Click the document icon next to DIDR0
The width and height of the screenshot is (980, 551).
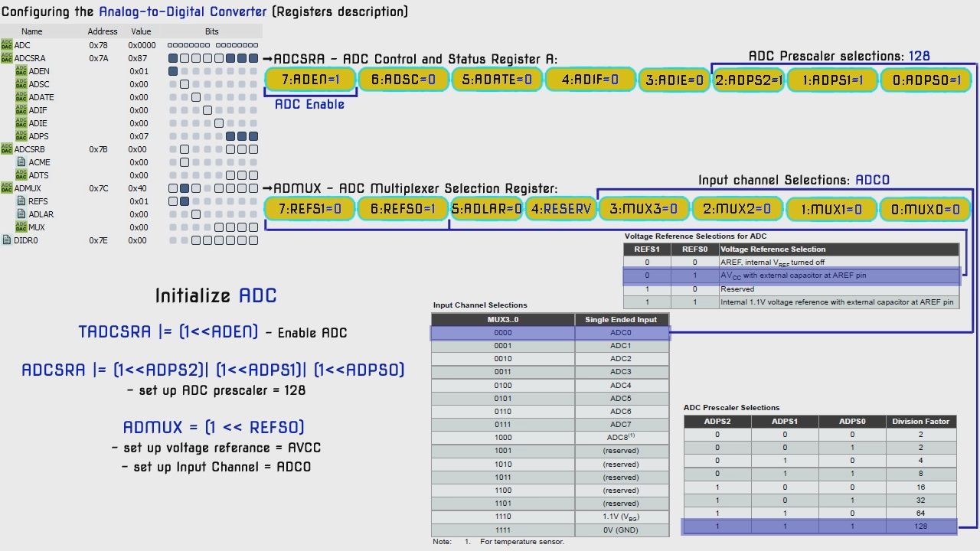coord(7,240)
